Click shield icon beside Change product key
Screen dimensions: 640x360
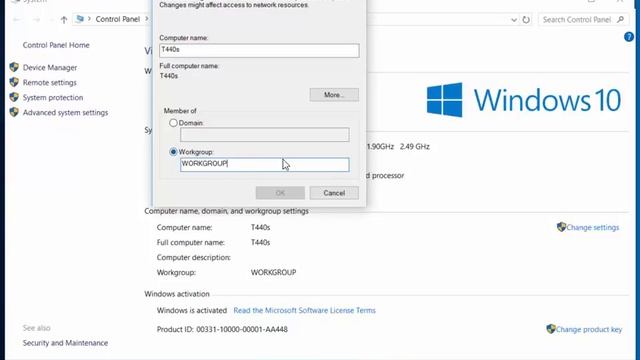tap(551, 329)
